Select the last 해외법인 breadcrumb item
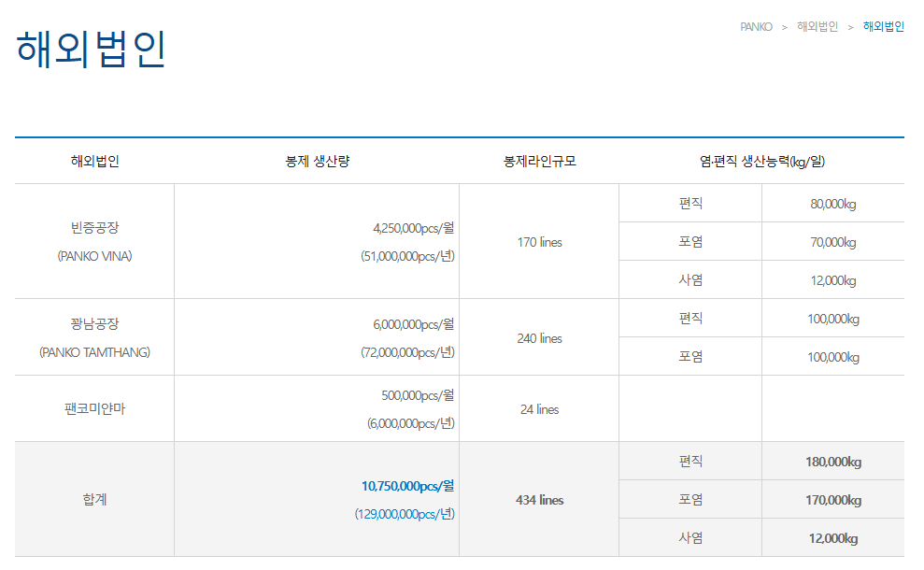This screenshot has width=924, height=570. [x=882, y=26]
